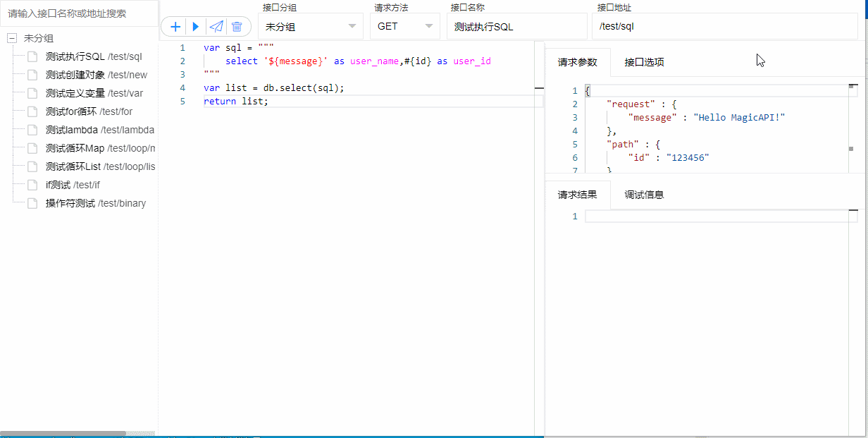Screen dimensions: 868x438
Task: Click the "request" key in parameters JSON
Action: coord(631,104)
